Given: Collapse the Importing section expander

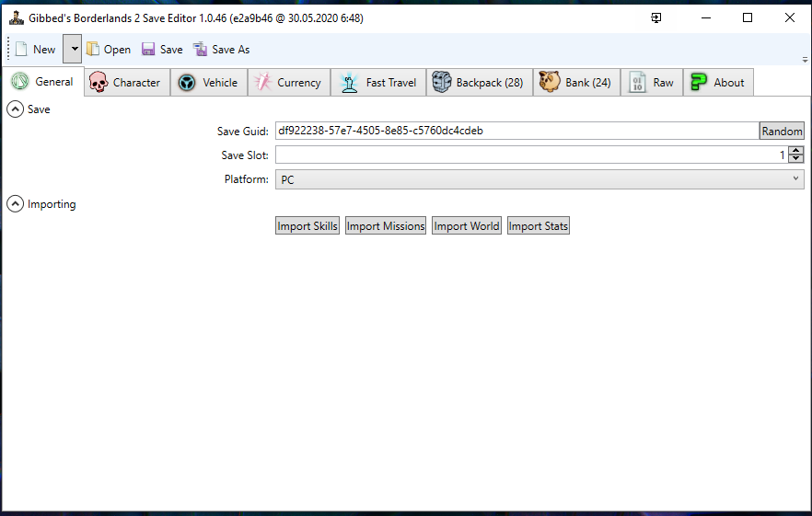Looking at the screenshot, I should pos(15,204).
